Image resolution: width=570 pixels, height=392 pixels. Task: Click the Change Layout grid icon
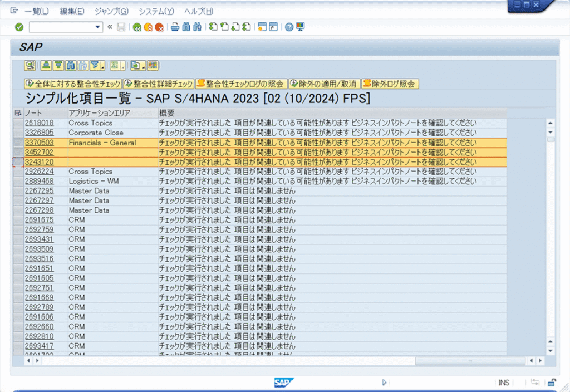click(153, 66)
